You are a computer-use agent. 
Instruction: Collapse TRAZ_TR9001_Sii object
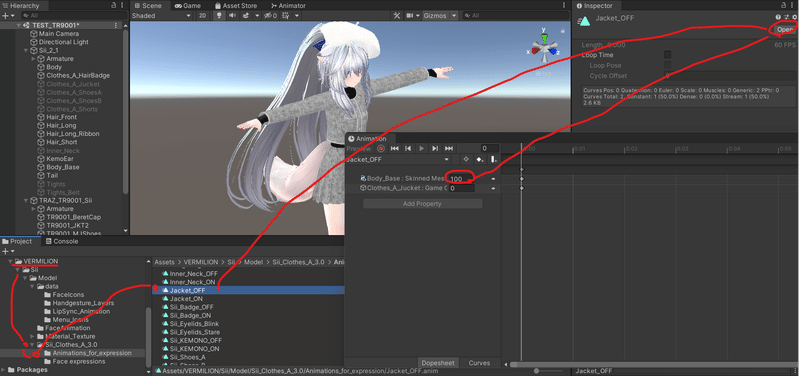click(26, 200)
